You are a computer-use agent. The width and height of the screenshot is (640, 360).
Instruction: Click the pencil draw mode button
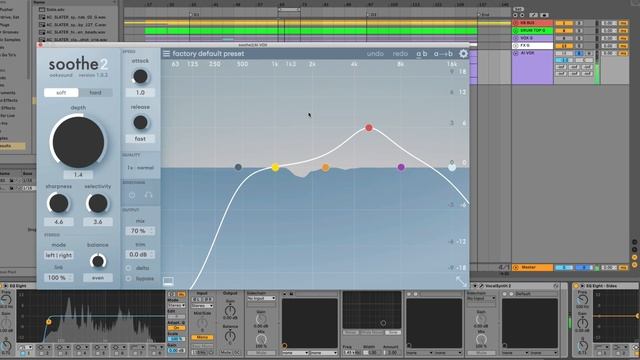pyautogui.click(x=533, y=15)
